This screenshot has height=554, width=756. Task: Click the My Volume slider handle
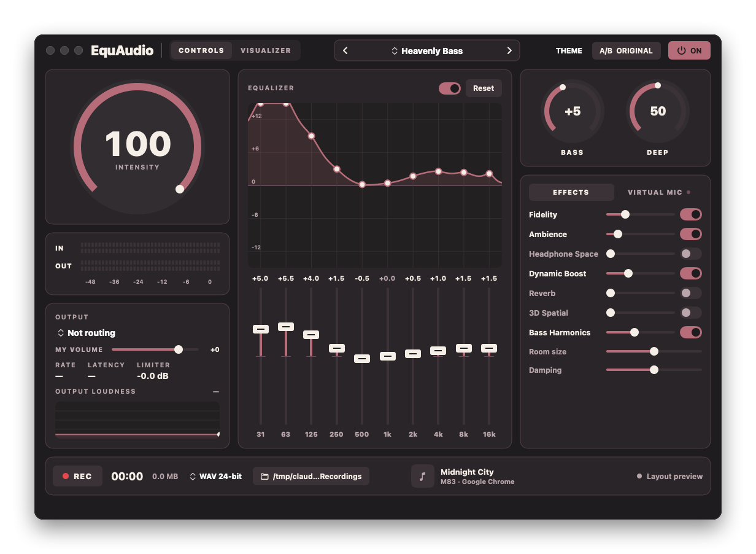click(179, 349)
